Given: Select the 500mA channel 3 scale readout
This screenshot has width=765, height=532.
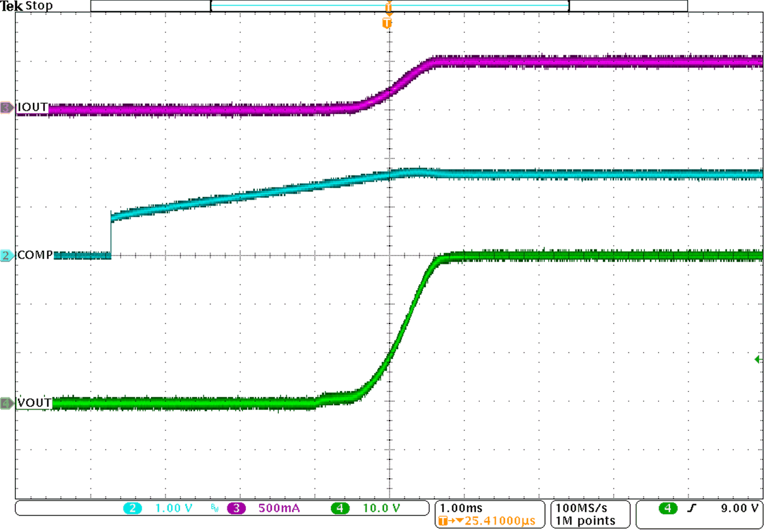Looking at the screenshot, I should click(279, 508).
